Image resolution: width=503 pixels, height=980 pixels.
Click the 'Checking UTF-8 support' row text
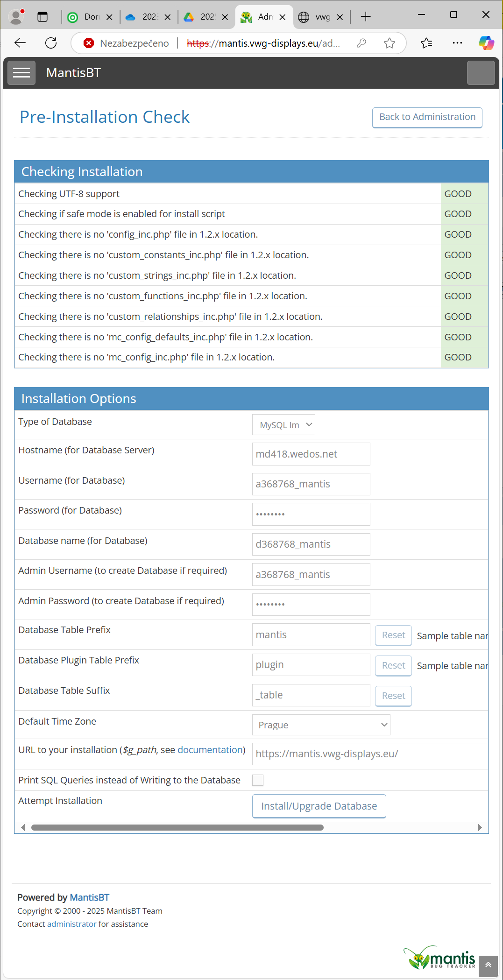click(69, 194)
